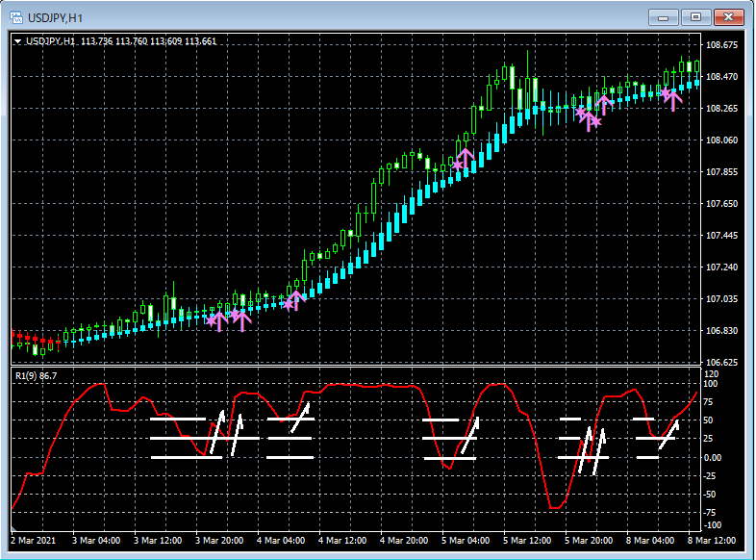This screenshot has width=756, height=560.
Task: Select the pink buy arrow near 5 Mar 04:00
Action: pos(466,158)
